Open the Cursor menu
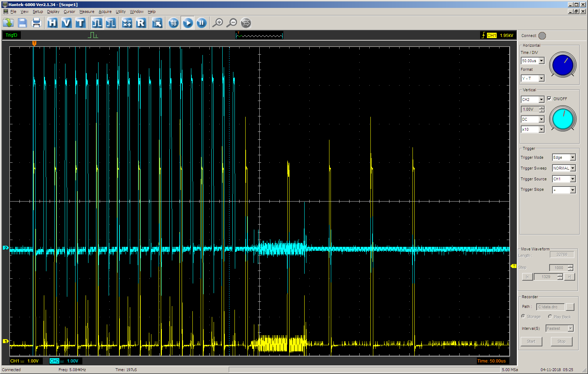The width and height of the screenshot is (588, 374). tap(69, 11)
